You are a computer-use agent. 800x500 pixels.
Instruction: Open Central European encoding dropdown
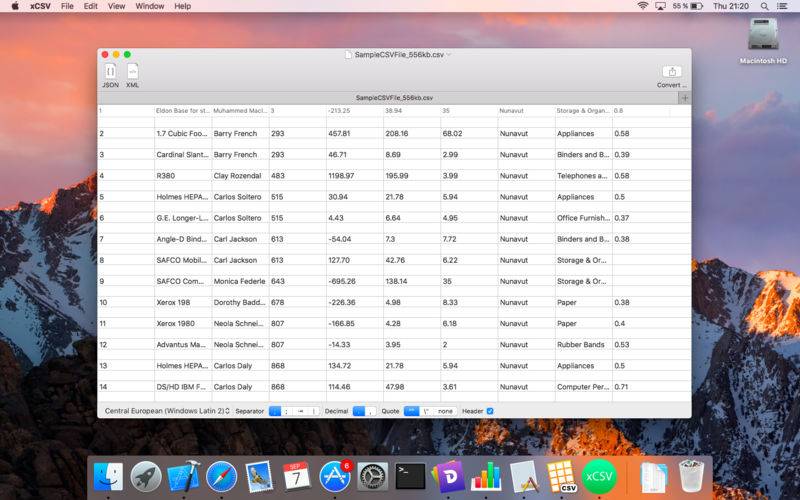point(167,411)
